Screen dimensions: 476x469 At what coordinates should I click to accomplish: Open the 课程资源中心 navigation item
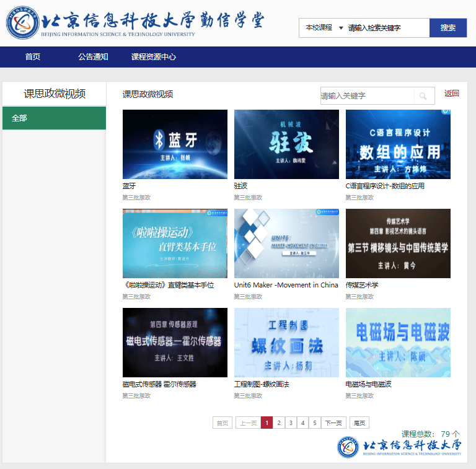153,57
